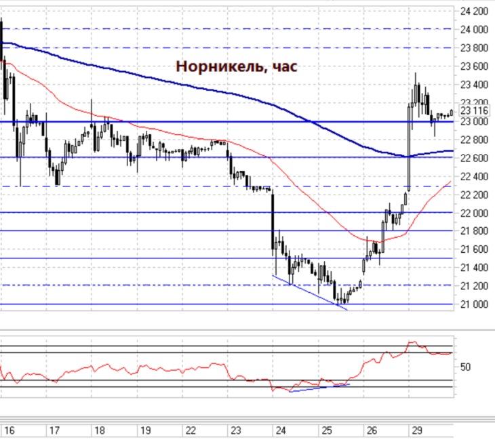Click the 23 400 price axis label

click(x=474, y=85)
